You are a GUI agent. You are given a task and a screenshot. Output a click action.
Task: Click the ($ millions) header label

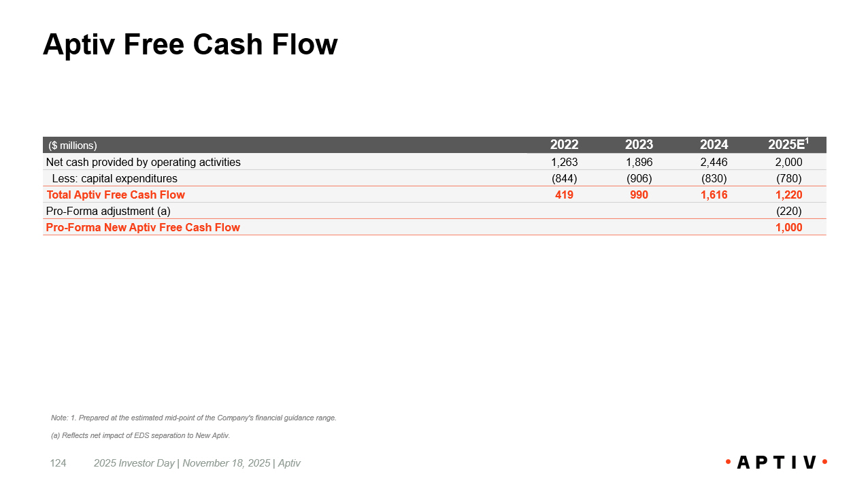click(73, 146)
